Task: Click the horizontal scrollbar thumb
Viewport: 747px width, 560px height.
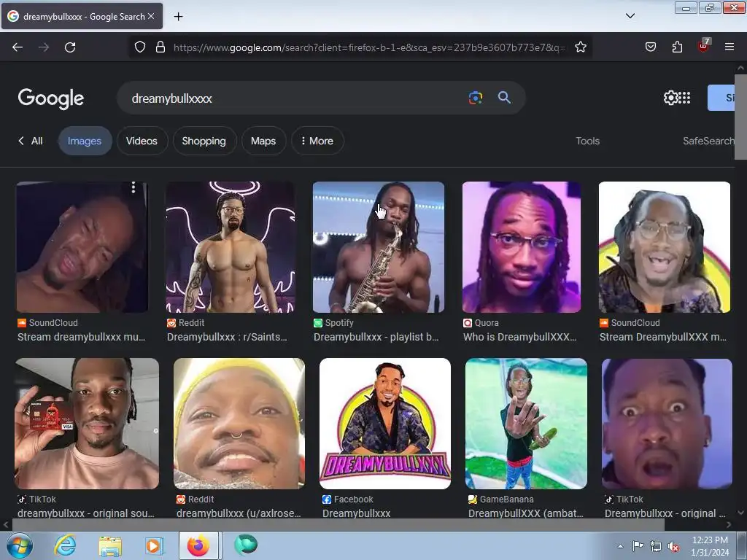Action: [338, 525]
